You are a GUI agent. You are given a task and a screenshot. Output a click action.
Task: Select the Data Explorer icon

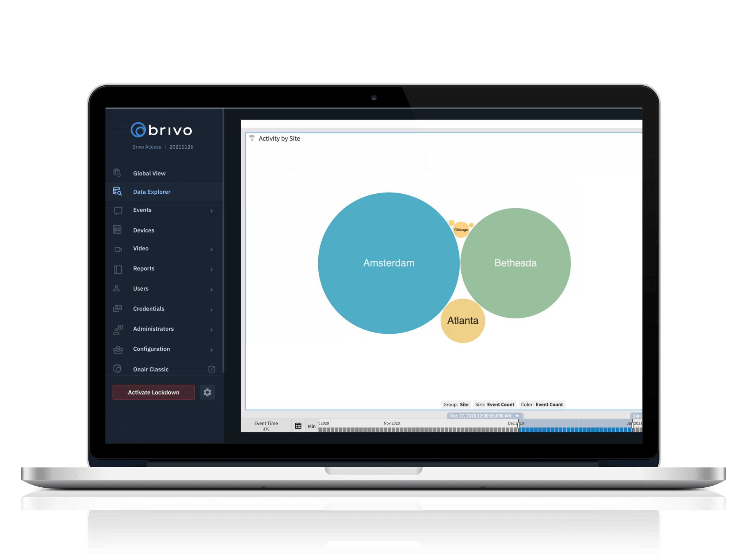tap(117, 192)
